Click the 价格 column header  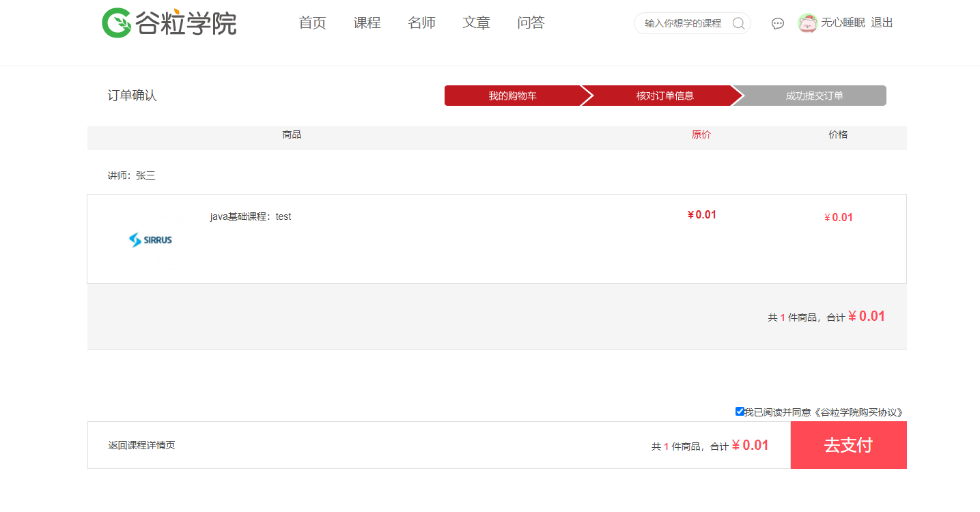[838, 134]
